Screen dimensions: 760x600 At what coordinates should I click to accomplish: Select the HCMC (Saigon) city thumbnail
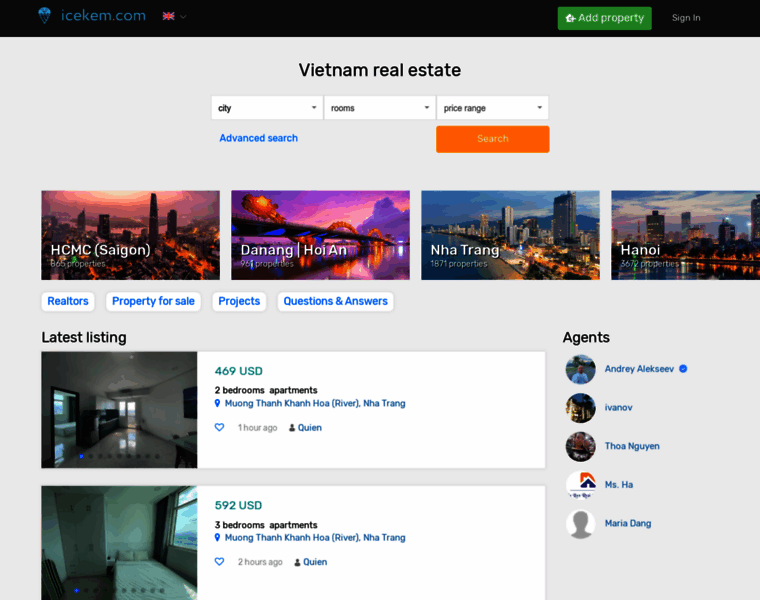(x=130, y=235)
